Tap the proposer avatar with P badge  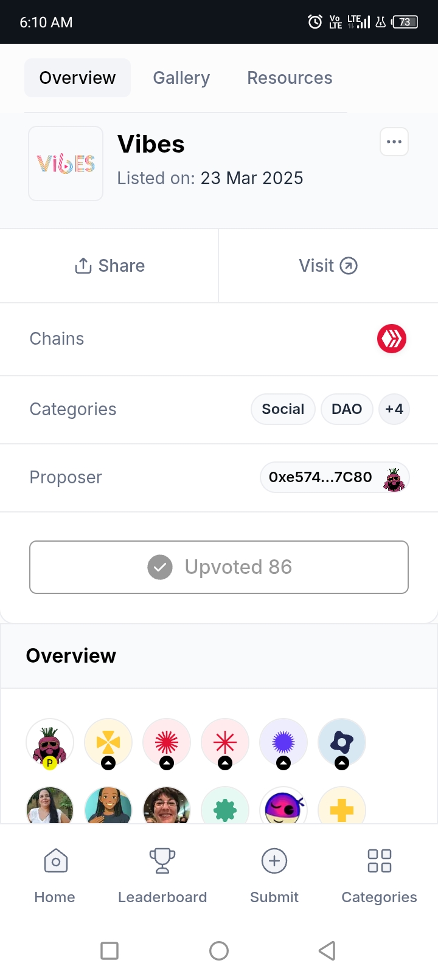pos(50,743)
